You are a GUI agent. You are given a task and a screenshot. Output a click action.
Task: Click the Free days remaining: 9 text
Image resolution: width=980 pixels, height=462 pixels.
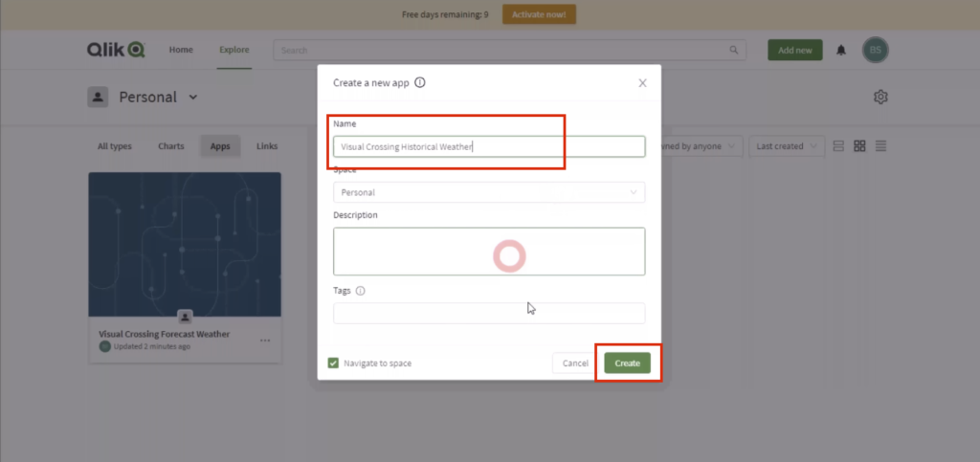[x=445, y=14]
